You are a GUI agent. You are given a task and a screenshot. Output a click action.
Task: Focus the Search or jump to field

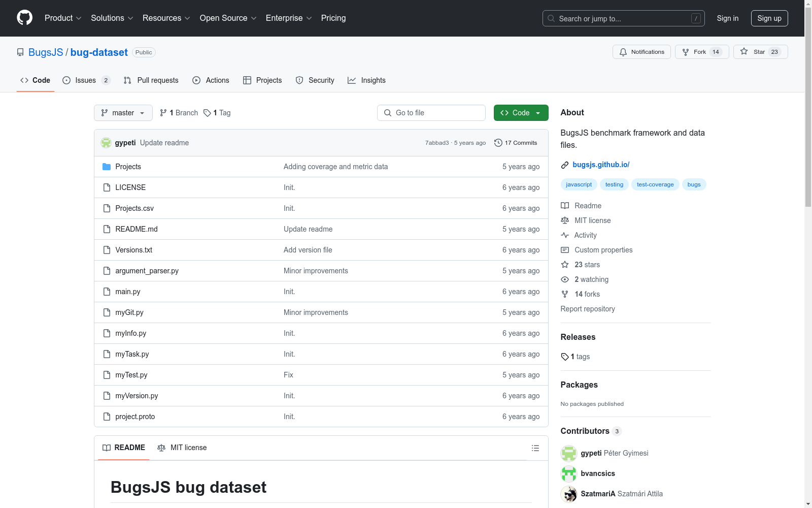coord(624,18)
